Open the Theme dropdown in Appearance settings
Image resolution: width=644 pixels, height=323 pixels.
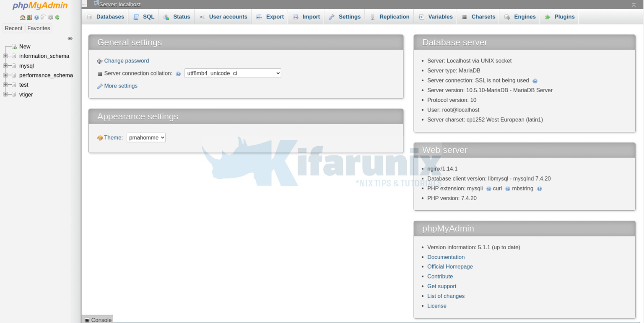coord(146,137)
